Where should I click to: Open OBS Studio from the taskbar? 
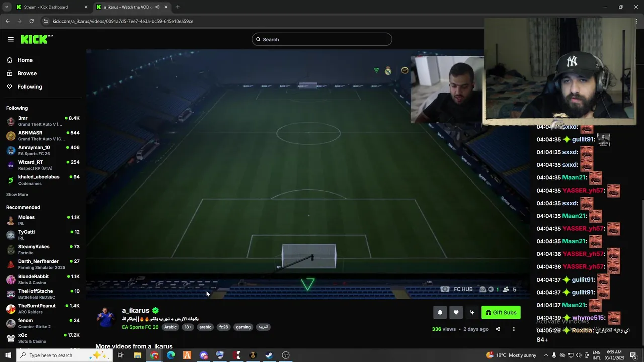pos(286,355)
